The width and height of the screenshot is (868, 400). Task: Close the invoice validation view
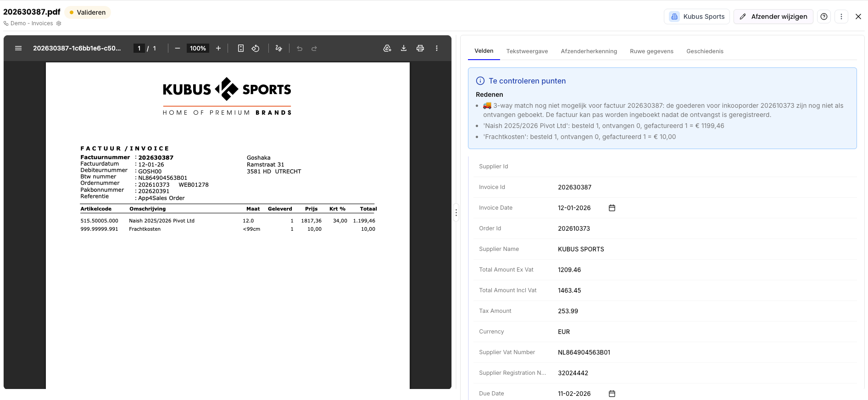(858, 17)
